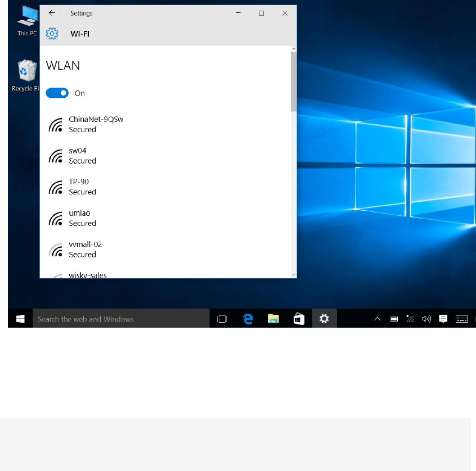Select the umiao network signal icon
Image resolution: width=476 pixels, height=471 pixels.
click(x=56, y=219)
